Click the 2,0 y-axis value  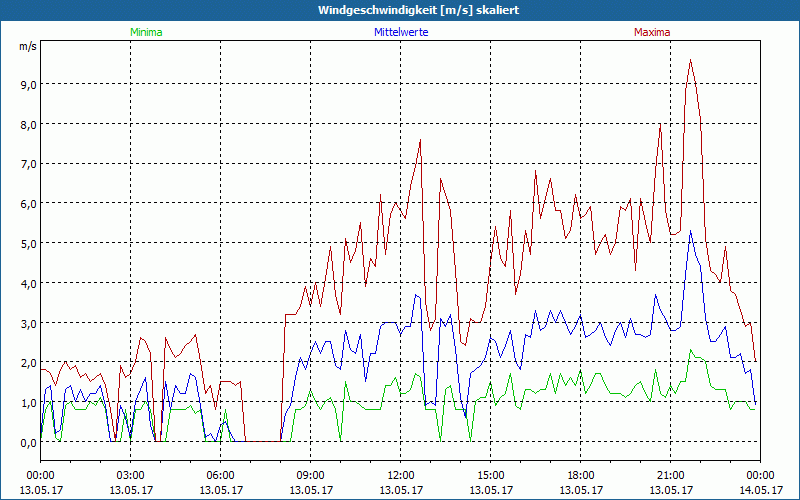click(x=29, y=363)
